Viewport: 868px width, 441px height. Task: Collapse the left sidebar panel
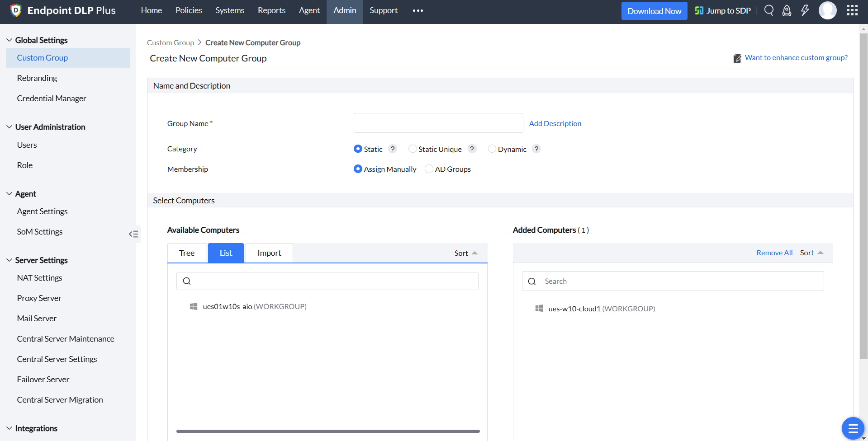click(133, 234)
